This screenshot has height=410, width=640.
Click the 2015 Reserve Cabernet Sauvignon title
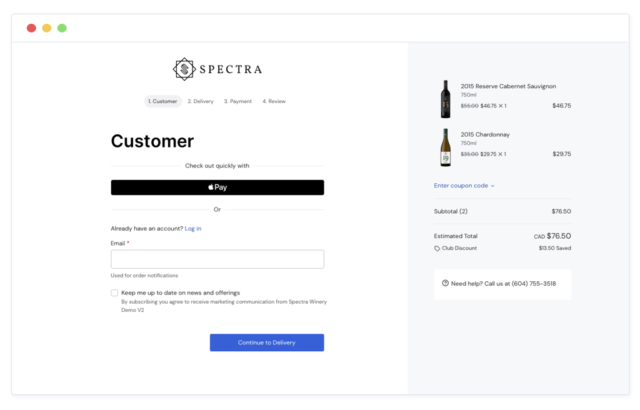point(508,86)
